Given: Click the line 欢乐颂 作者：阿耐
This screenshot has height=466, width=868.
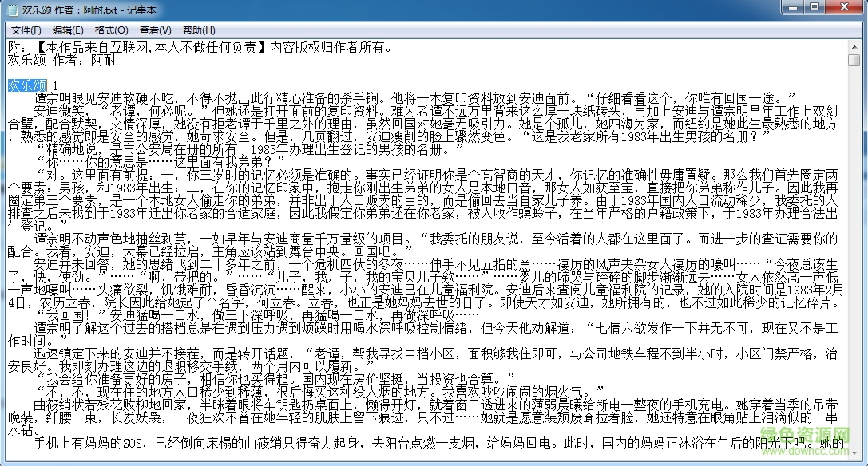Looking at the screenshot, I should [62, 60].
